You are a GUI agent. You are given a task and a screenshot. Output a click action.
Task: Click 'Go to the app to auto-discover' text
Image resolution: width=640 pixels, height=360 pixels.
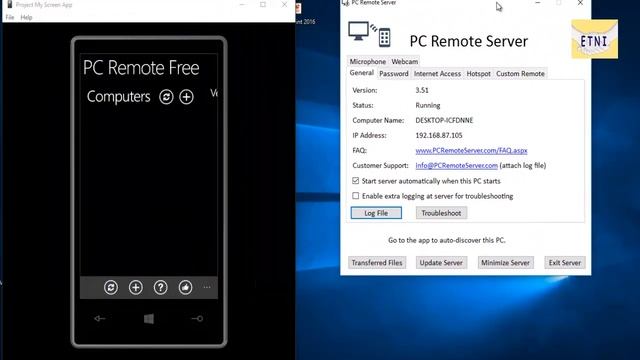pyautogui.click(x=447, y=240)
